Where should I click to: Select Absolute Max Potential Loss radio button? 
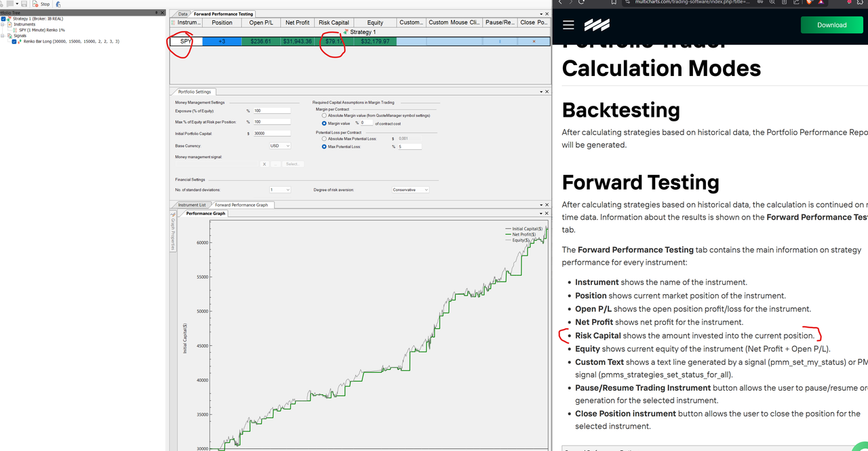(324, 138)
